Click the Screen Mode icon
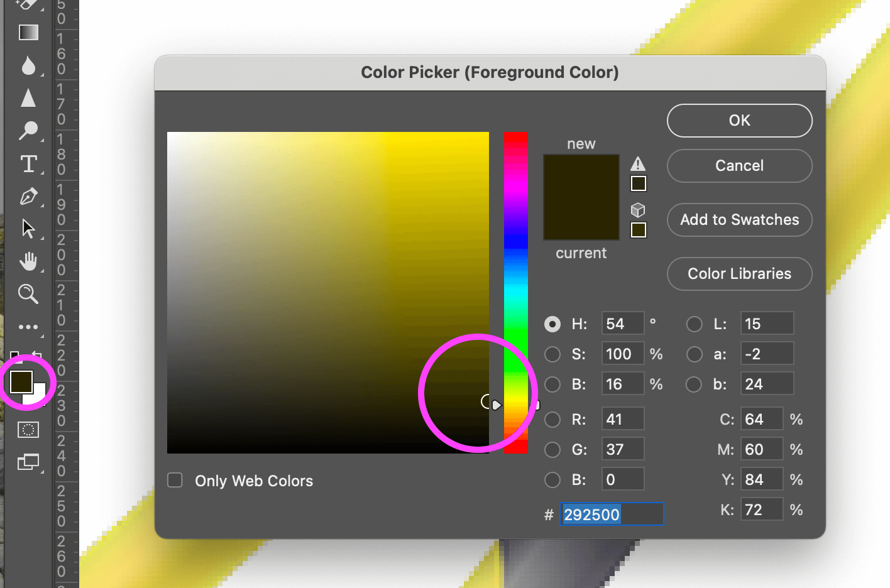 [28, 462]
